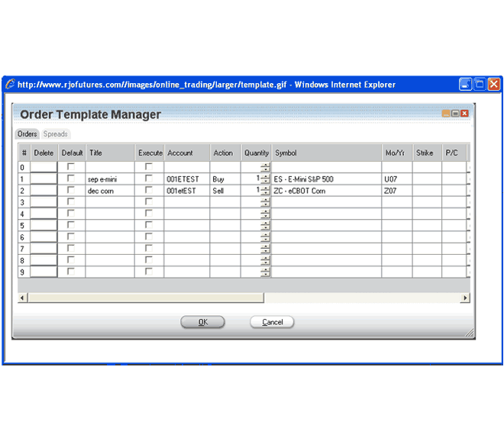Toggle Default checkbox in row 8

click(71, 259)
